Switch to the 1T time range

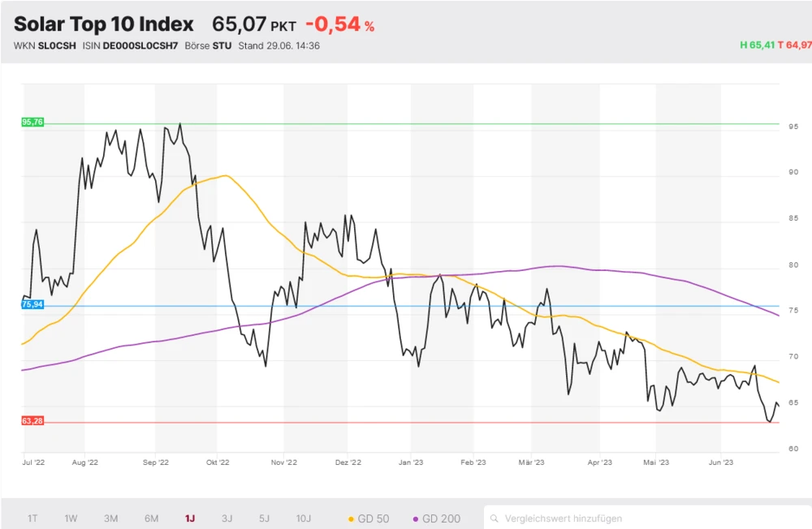point(32,518)
